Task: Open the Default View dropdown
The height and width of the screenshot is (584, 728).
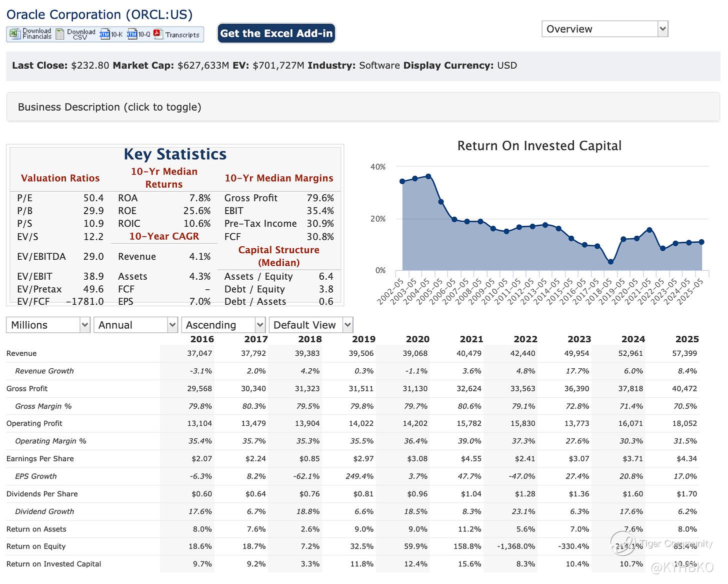Action: [311, 325]
